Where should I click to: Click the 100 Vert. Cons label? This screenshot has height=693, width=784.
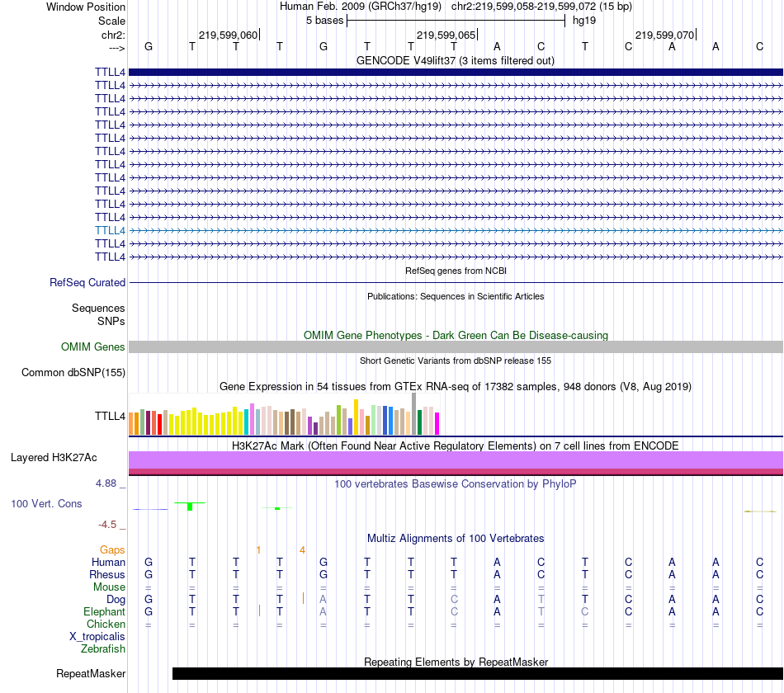coord(46,503)
